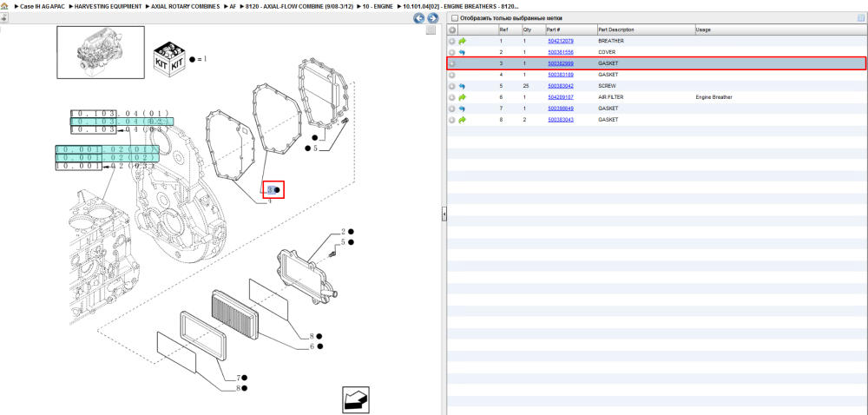This screenshot has height=415, width=868.
Task: Open the engine overview thumbnail
Action: [x=101, y=52]
